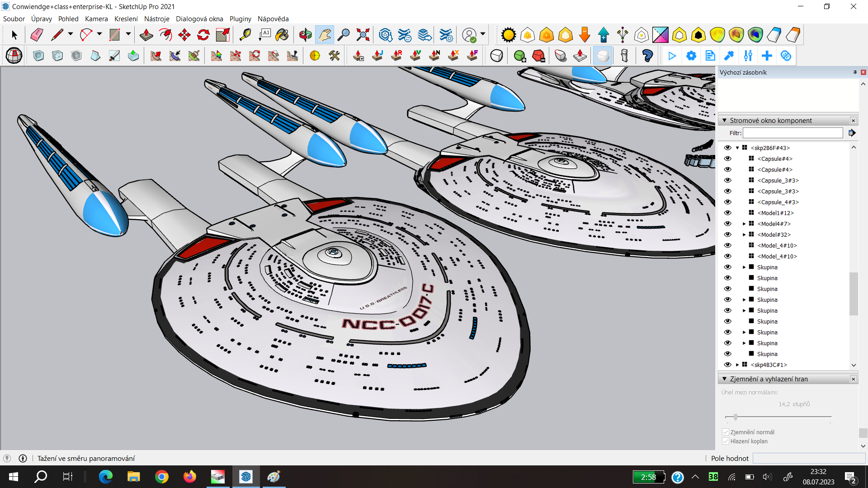
Task: Open 3D Warehouse from the toolbar
Action: coord(385,35)
